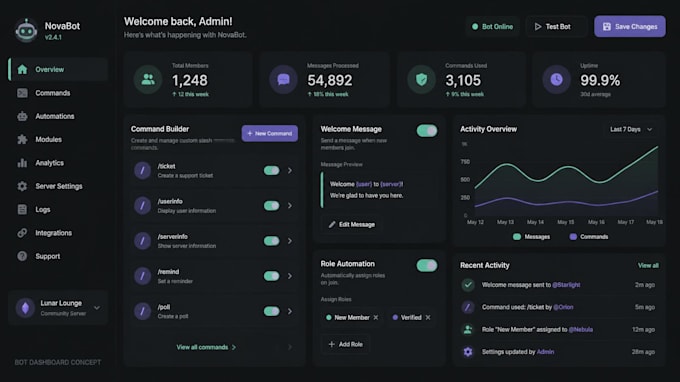
Task: Expand the /userinfo command chevron
Action: [x=290, y=206]
